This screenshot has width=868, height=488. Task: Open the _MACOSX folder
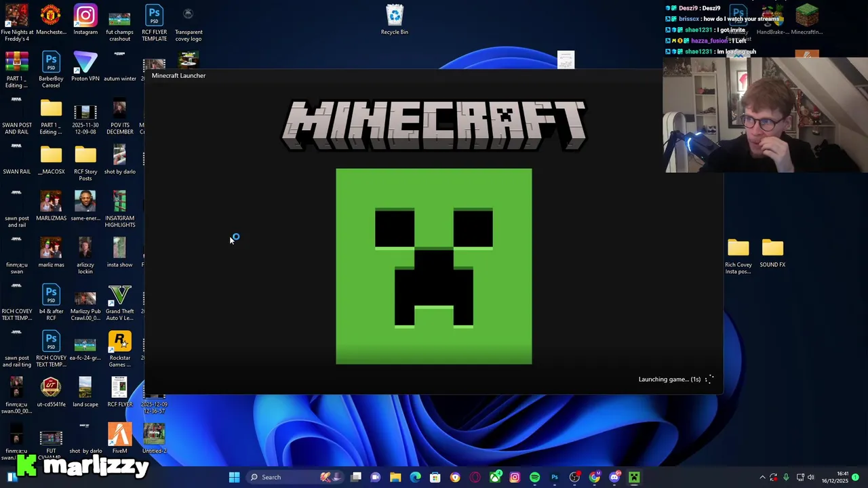(51, 160)
